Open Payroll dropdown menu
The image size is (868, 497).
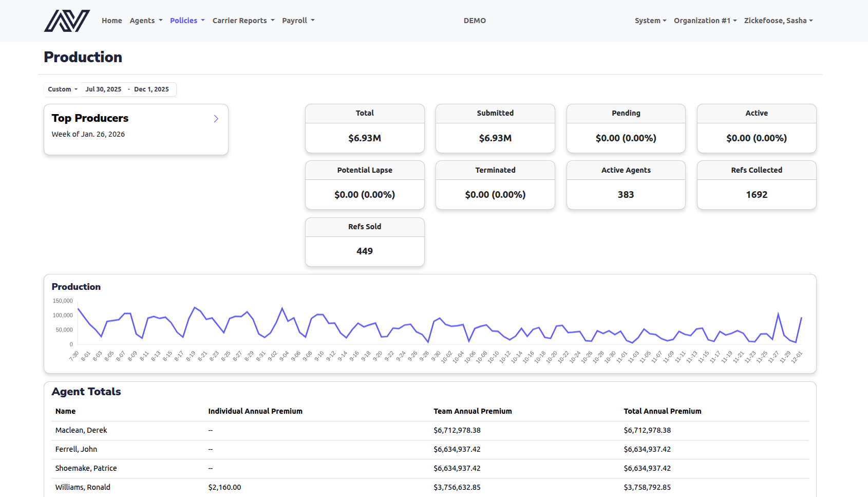pyautogui.click(x=298, y=21)
